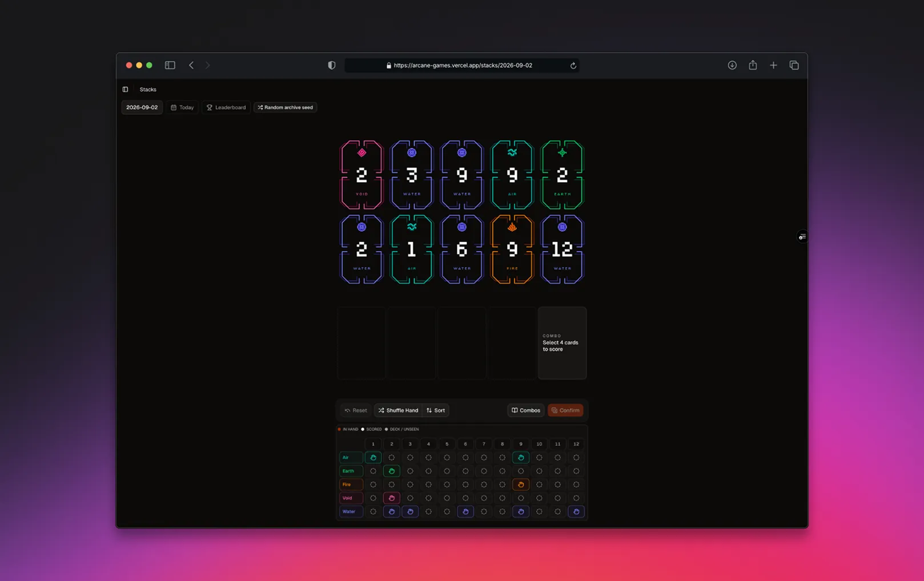
Task: Click the Reset button
Action: pos(356,410)
